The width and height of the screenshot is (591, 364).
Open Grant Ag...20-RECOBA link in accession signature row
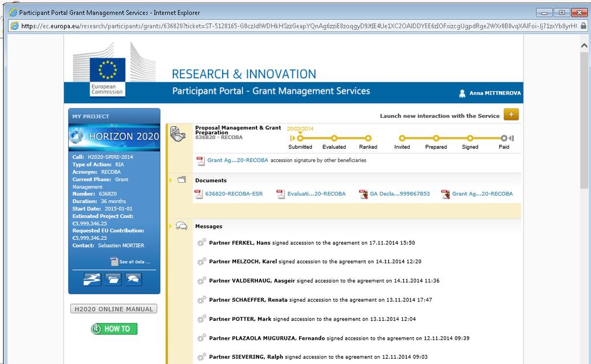click(237, 160)
